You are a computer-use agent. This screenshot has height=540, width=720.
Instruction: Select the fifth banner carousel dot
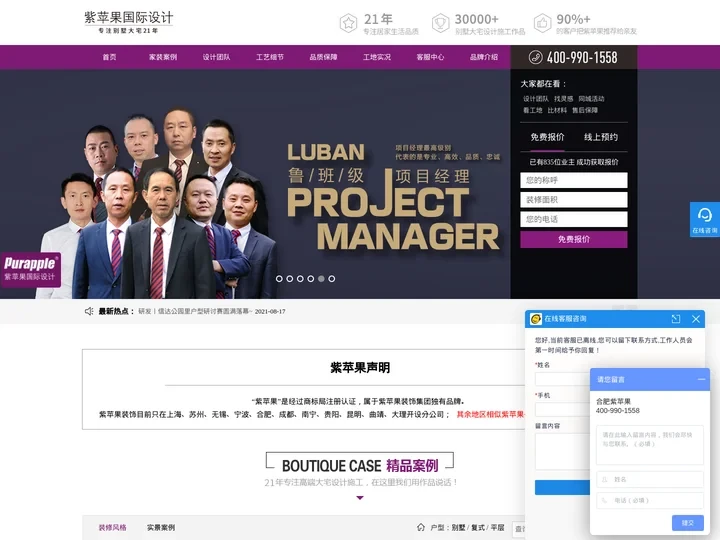coord(321,279)
